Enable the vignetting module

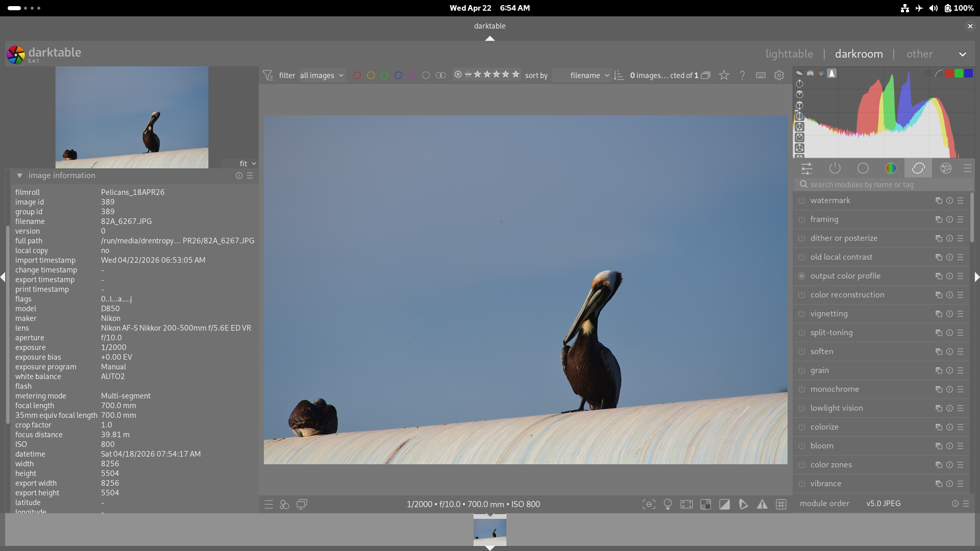[x=802, y=314]
